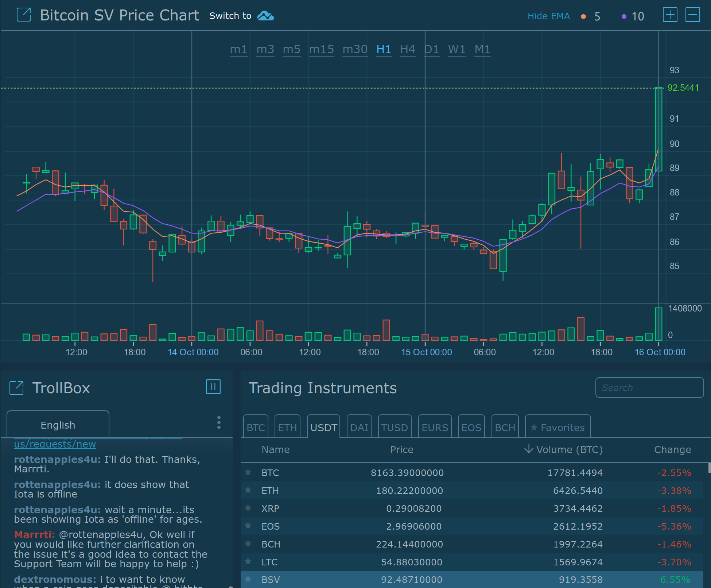Click the 92.5441 current price label
The width and height of the screenshot is (711, 588).
tap(683, 88)
